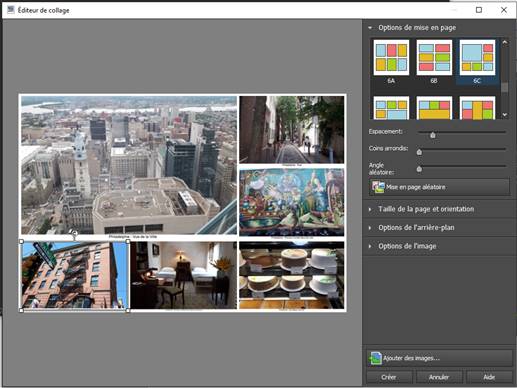The width and height of the screenshot is (517, 388).
Task: Select the hotel room interior photo
Action: pos(184,275)
